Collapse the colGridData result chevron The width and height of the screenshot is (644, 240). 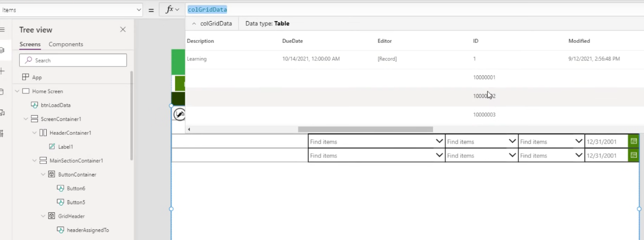(194, 24)
